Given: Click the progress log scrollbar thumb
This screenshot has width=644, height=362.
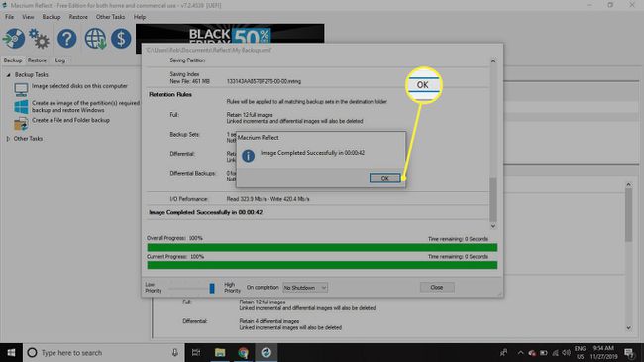Looking at the screenshot, I should 493,199.
